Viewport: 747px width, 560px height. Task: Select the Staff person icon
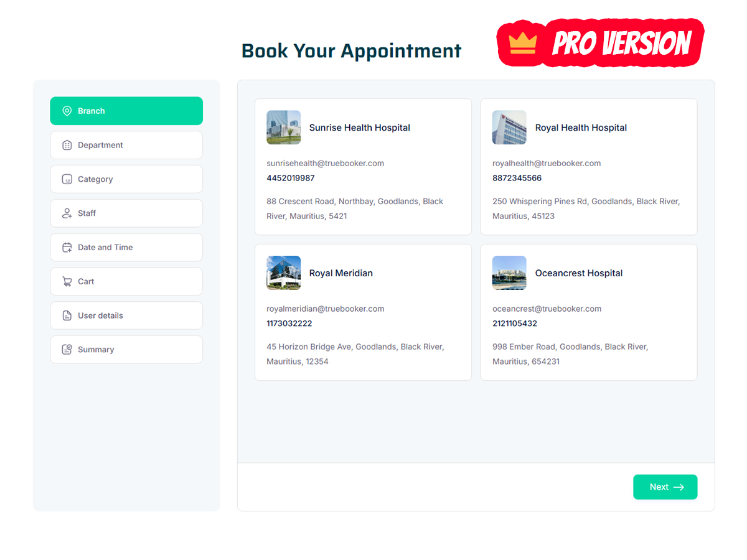click(x=67, y=213)
